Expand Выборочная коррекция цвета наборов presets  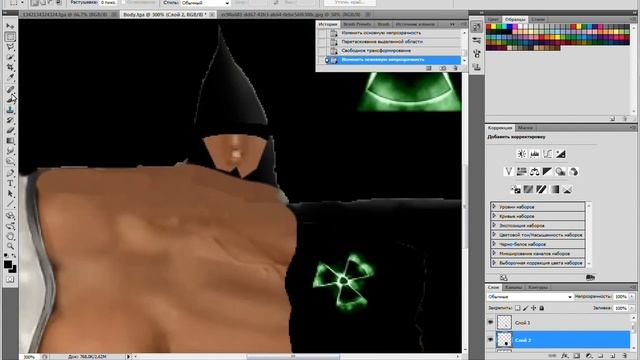click(x=494, y=263)
